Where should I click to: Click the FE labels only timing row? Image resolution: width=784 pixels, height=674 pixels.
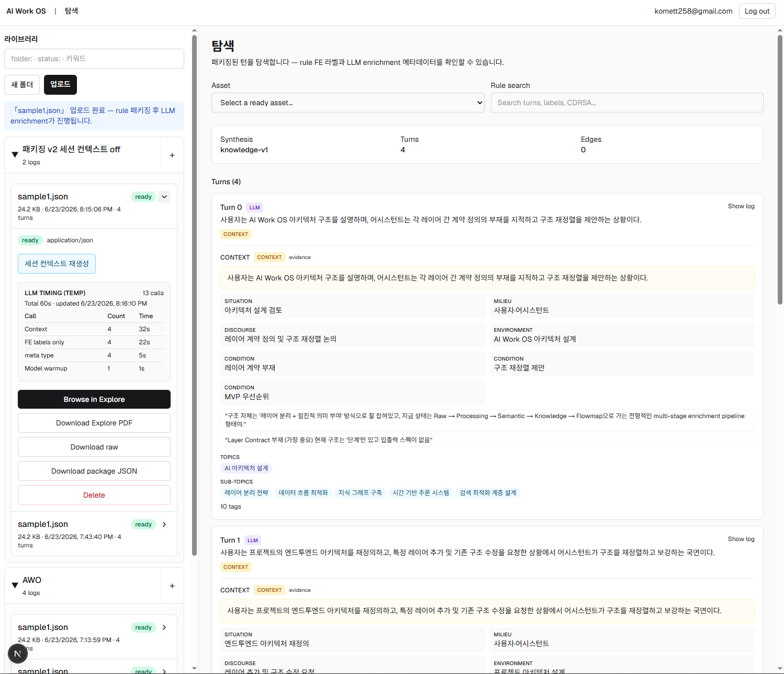94,342
